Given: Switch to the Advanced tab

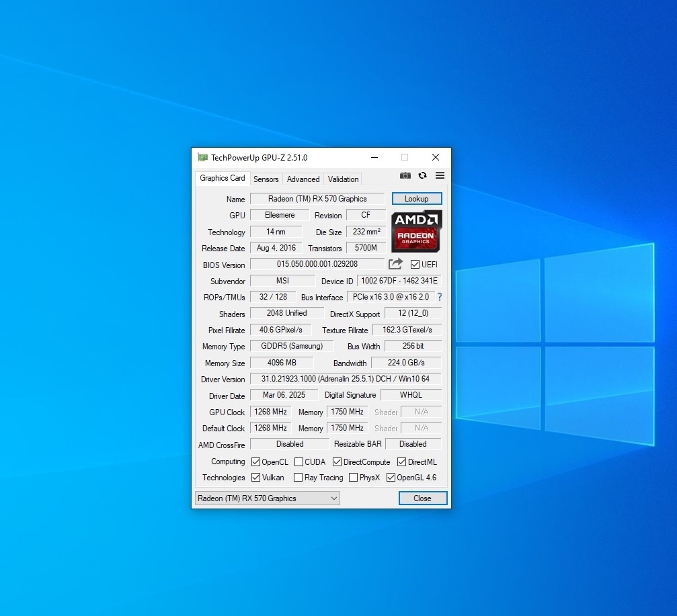Looking at the screenshot, I should (303, 179).
